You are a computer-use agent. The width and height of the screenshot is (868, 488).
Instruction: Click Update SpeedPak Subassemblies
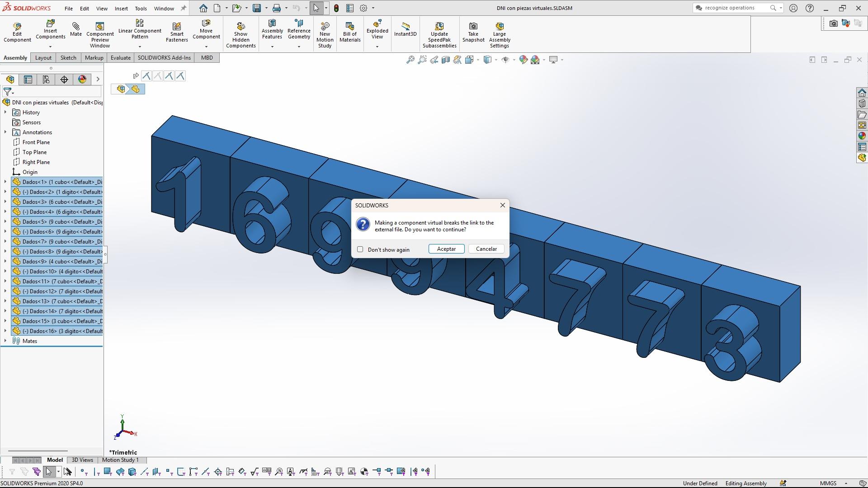point(439,35)
